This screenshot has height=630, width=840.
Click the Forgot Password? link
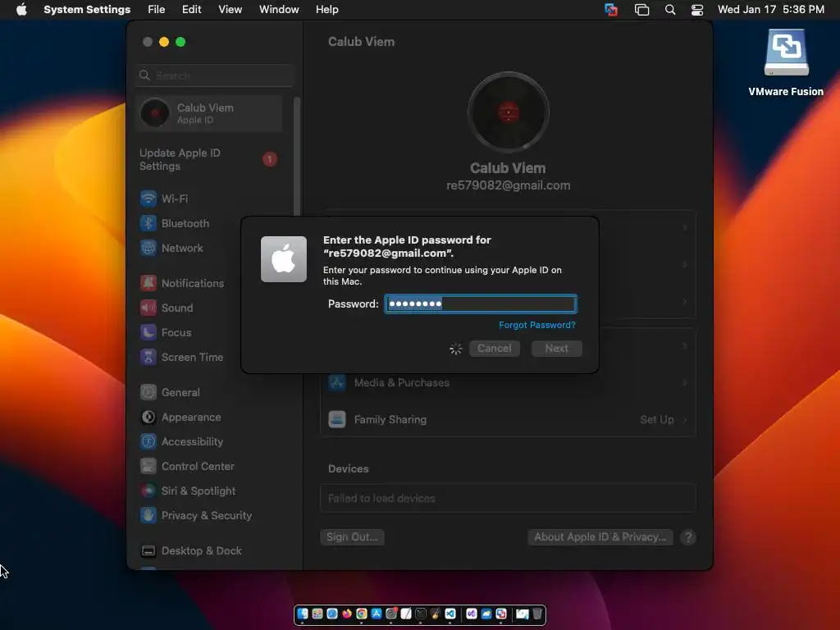coord(536,325)
